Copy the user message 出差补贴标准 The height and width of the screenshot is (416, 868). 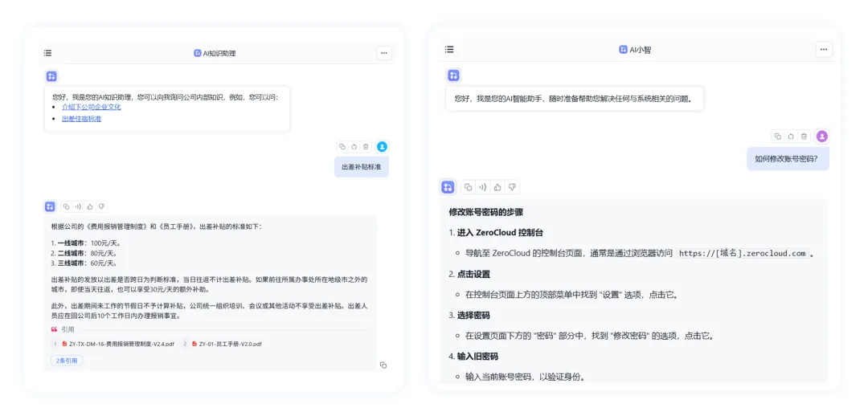342,147
